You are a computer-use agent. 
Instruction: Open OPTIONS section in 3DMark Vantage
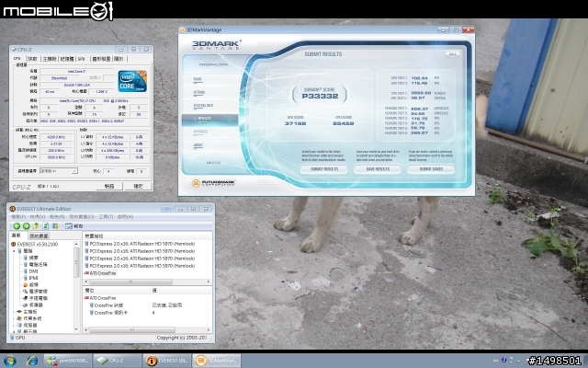(199, 92)
